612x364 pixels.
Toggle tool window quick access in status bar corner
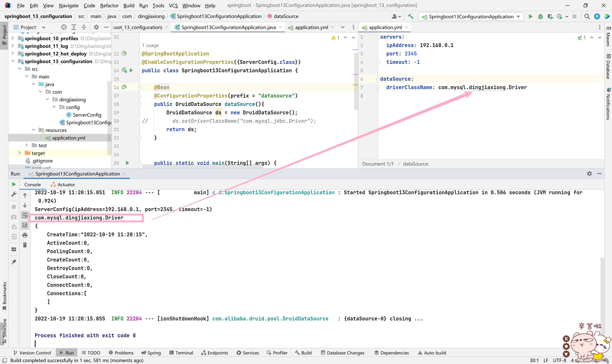coord(4,360)
